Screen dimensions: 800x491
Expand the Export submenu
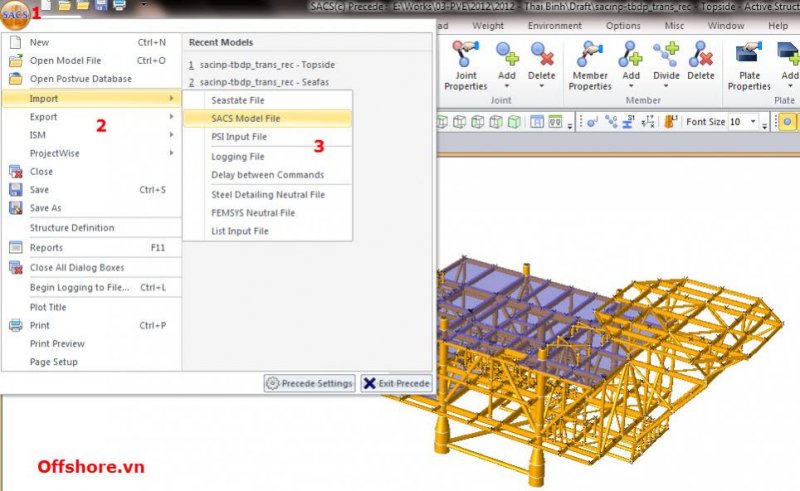pos(92,117)
